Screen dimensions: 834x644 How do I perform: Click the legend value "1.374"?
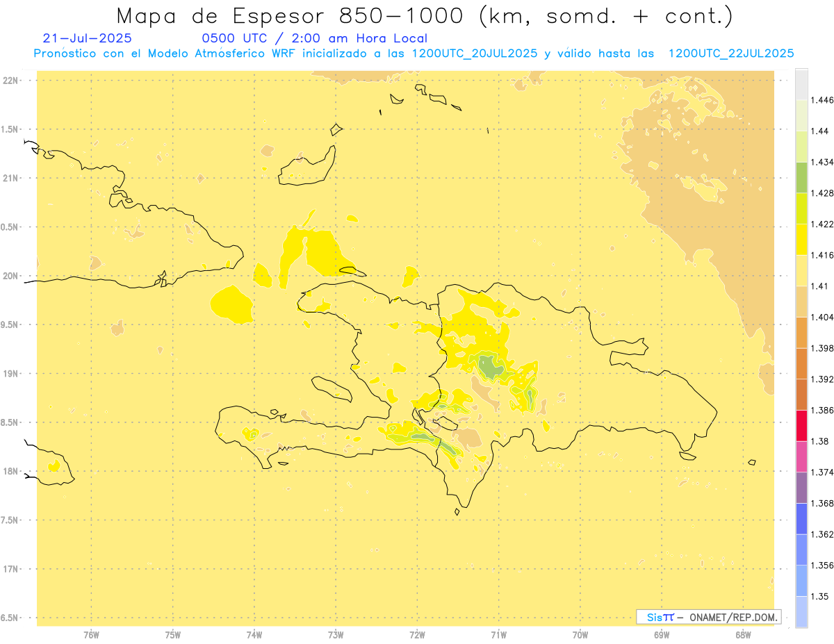coord(821,472)
